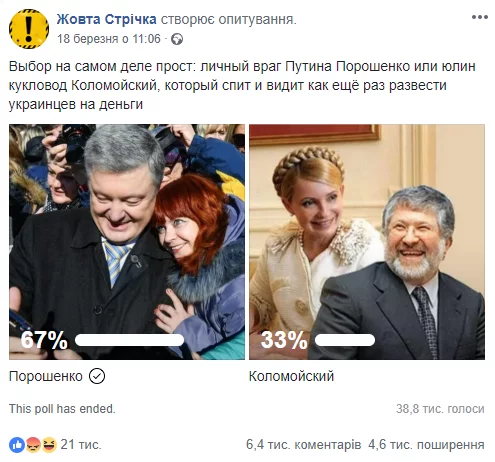Screen dimensions: 495x462
Task: Show the 4,6 тис. поширення shares list
Action: coord(426,445)
